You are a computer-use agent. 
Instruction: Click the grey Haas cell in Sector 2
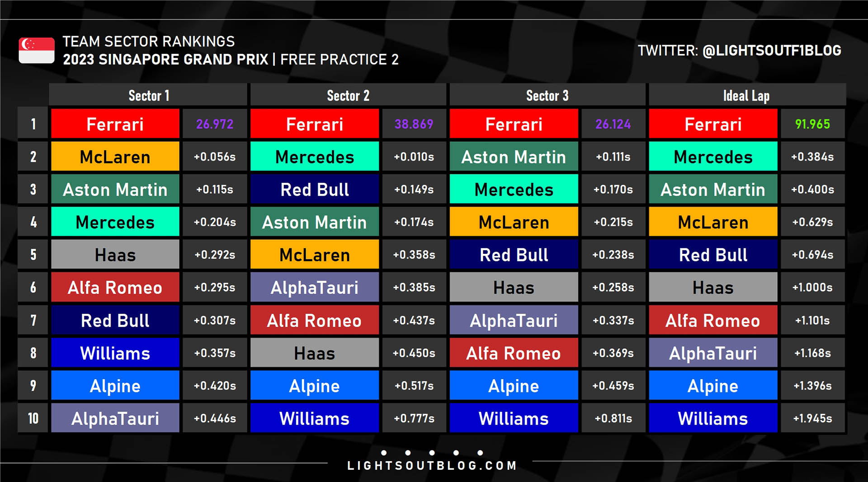pos(315,353)
